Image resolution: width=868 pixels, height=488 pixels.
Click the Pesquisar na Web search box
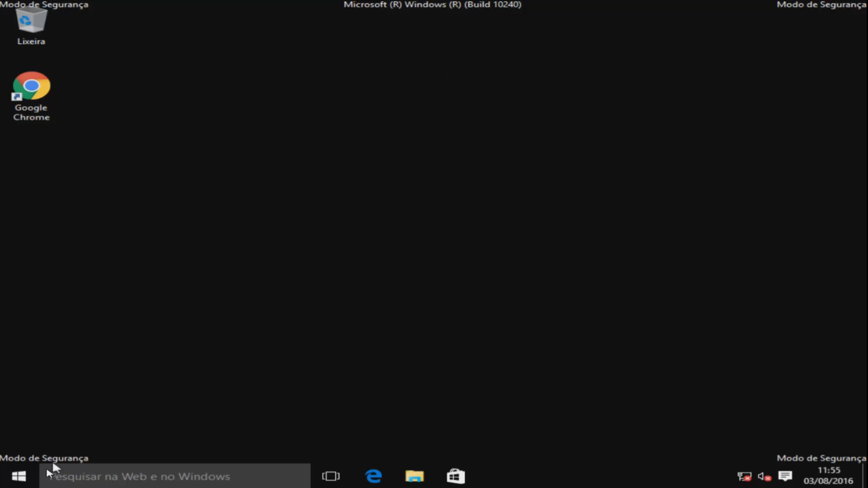pyautogui.click(x=175, y=476)
